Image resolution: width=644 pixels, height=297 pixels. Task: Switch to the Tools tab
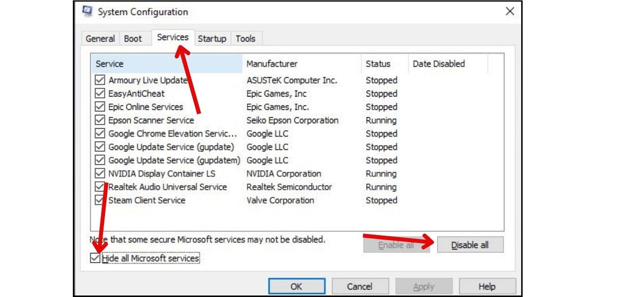246,38
